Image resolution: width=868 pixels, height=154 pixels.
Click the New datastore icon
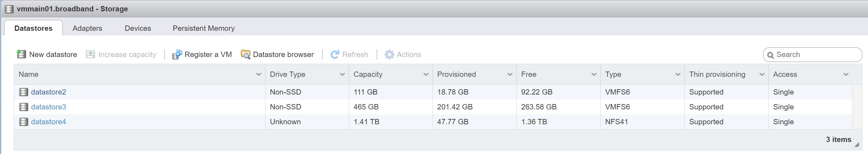click(21, 54)
